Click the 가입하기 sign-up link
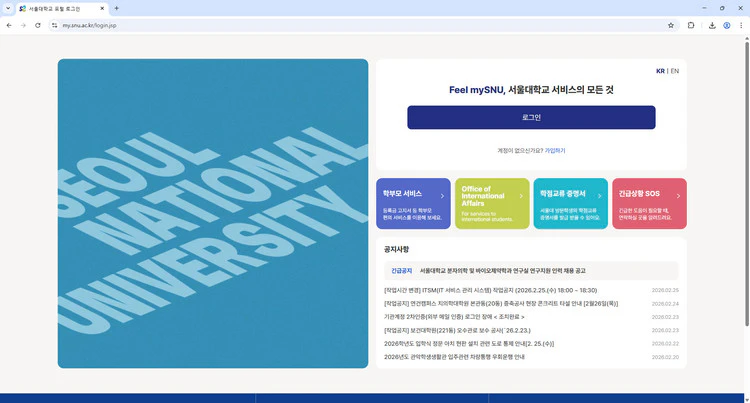 click(x=555, y=151)
